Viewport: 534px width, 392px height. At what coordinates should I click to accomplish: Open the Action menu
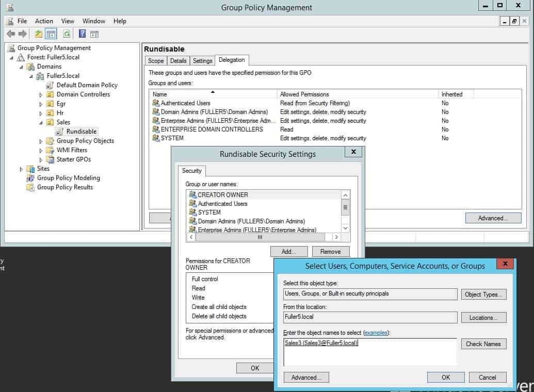pos(44,21)
